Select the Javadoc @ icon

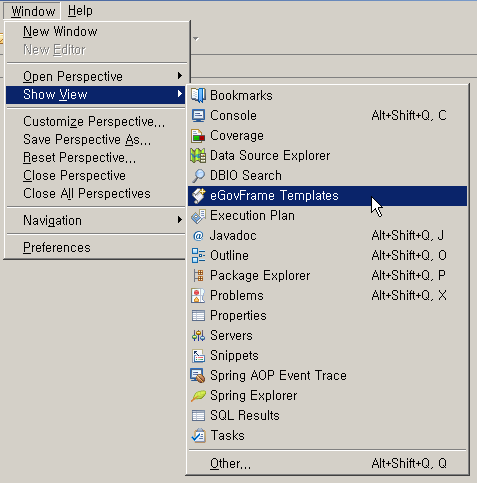point(198,236)
